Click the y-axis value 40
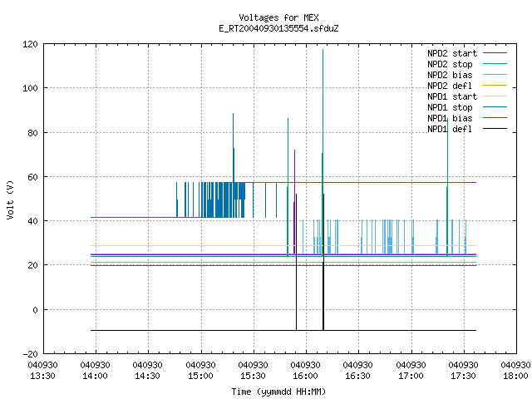 pyautogui.click(x=32, y=222)
